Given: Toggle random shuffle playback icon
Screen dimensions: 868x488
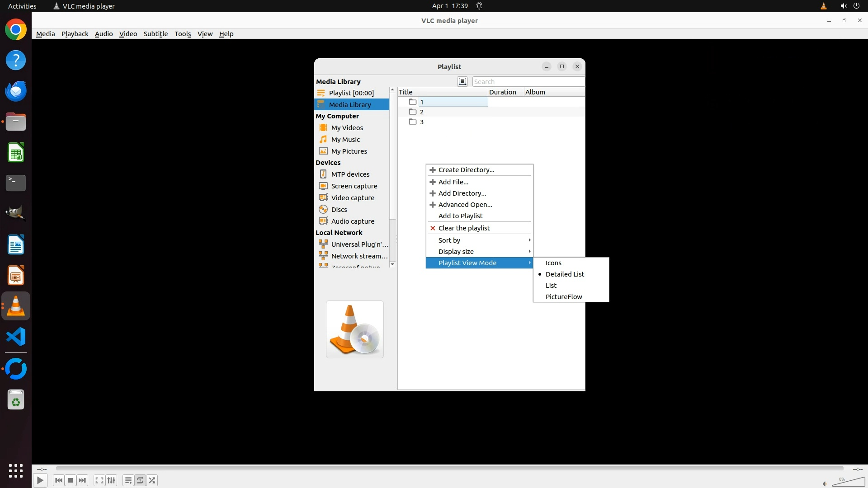Looking at the screenshot, I should (152, 480).
